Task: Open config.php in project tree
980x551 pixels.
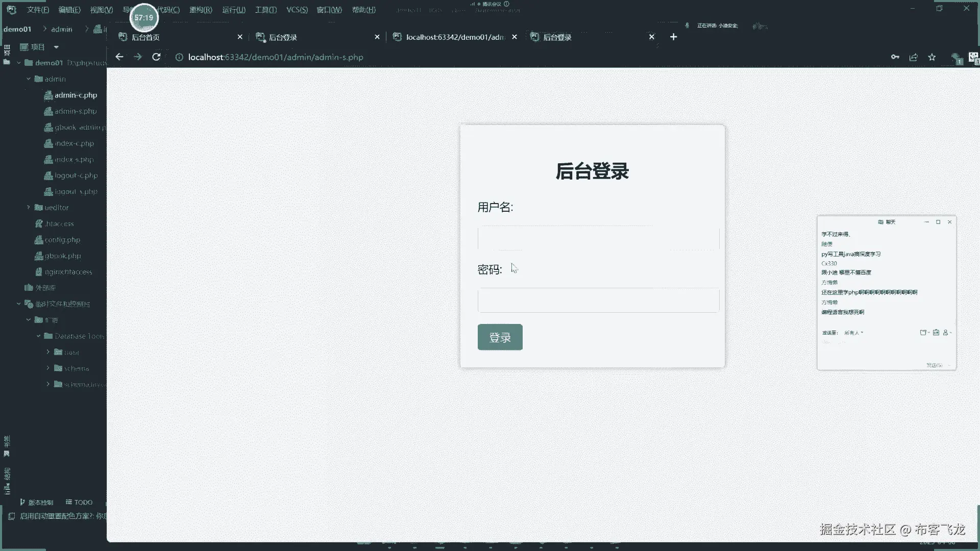Action: pos(62,240)
